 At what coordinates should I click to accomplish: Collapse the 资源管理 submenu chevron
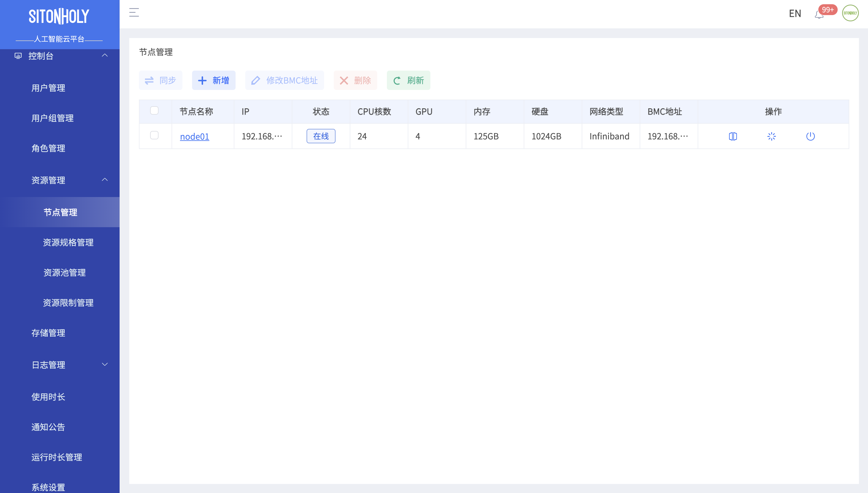[x=105, y=180]
